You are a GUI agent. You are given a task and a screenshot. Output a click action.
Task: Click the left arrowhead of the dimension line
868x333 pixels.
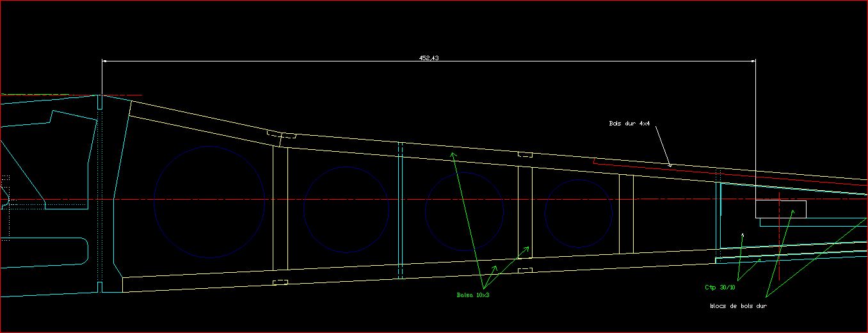tap(106, 61)
